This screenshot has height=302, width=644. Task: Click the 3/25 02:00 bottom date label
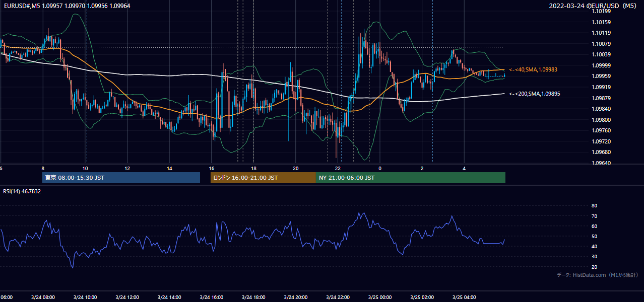(x=422, y=297)
